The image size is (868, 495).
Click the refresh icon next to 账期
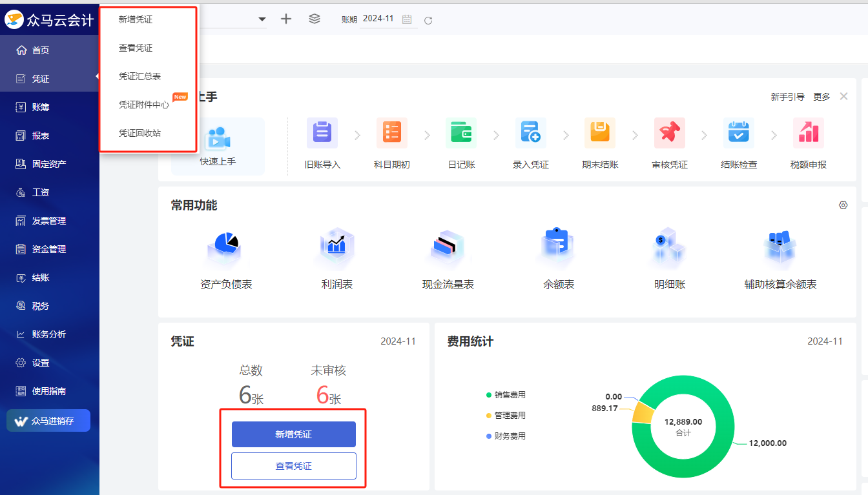pyautogui.click(x=428, y=20)
